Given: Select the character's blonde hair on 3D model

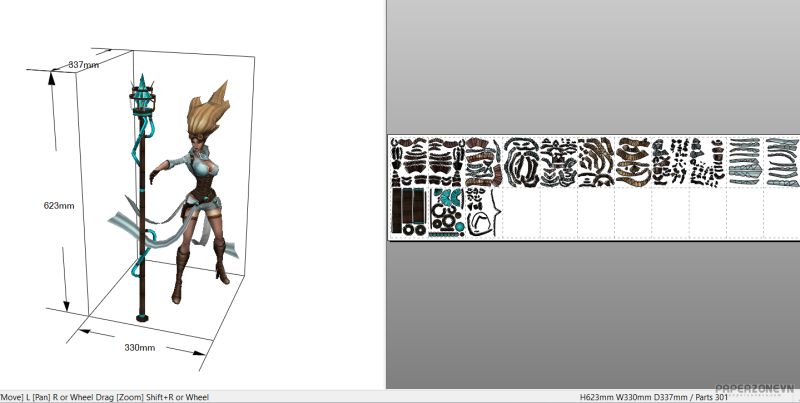Looking at the screenshot, I should click(207, 111).
